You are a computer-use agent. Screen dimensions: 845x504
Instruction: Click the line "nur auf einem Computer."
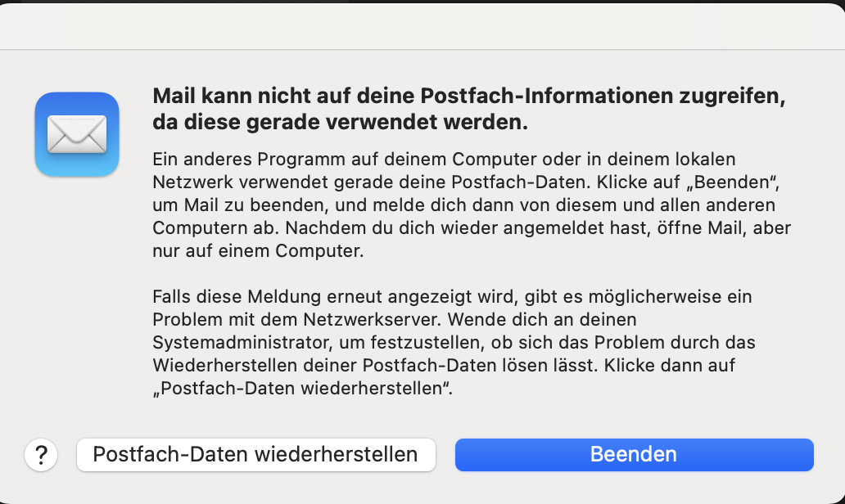[258, 251]
